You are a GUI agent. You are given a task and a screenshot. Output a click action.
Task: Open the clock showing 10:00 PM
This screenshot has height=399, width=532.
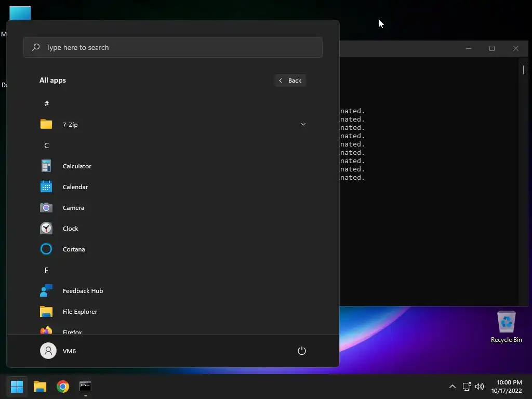(x=507, y=387)
